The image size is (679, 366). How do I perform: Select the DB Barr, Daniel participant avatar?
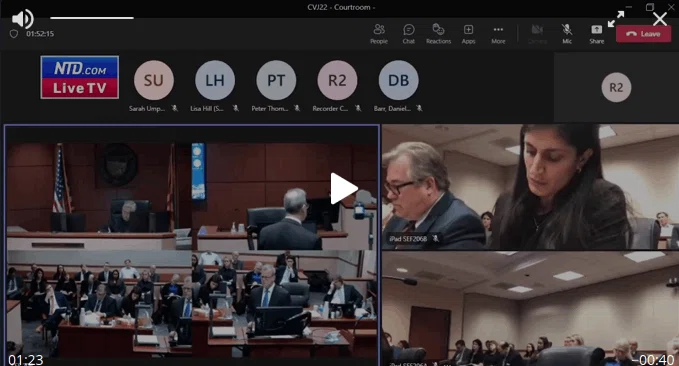(x=398, y=80)
